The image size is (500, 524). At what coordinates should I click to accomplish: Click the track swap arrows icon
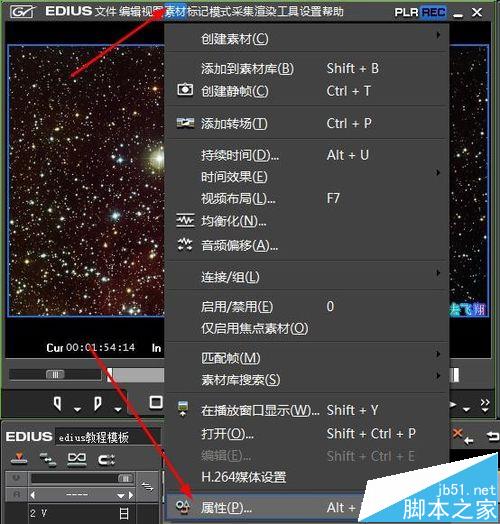pyautogui.click(x=147, y=487)
